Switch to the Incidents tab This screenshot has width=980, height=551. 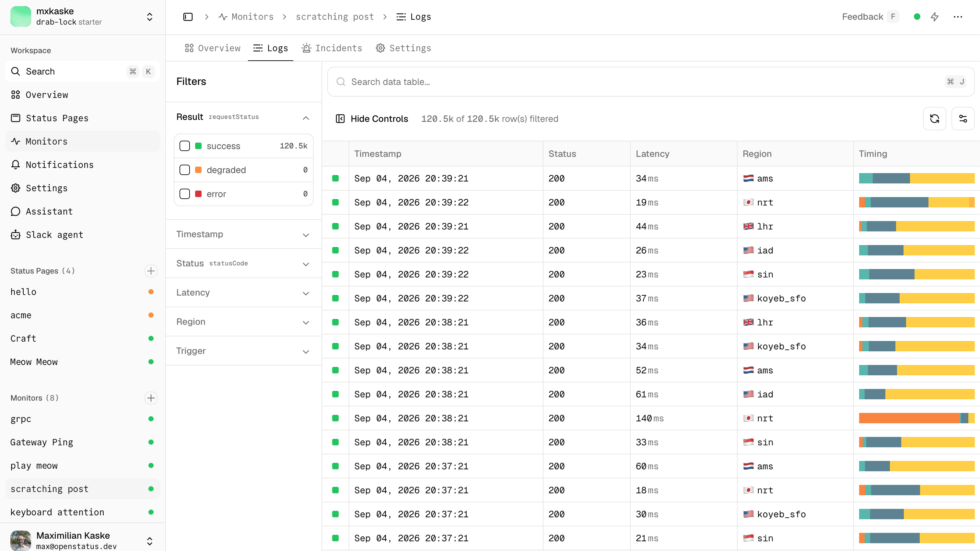click(x=332, y=48)
